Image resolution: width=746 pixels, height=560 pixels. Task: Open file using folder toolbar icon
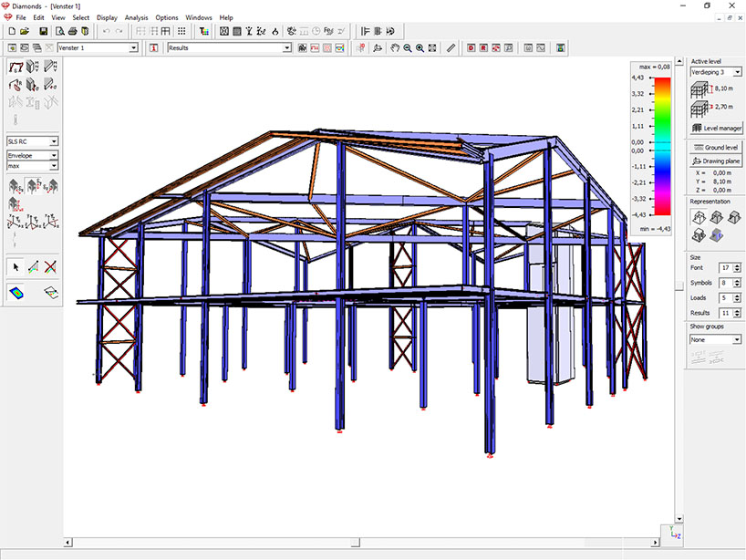(x=25, y=31)
